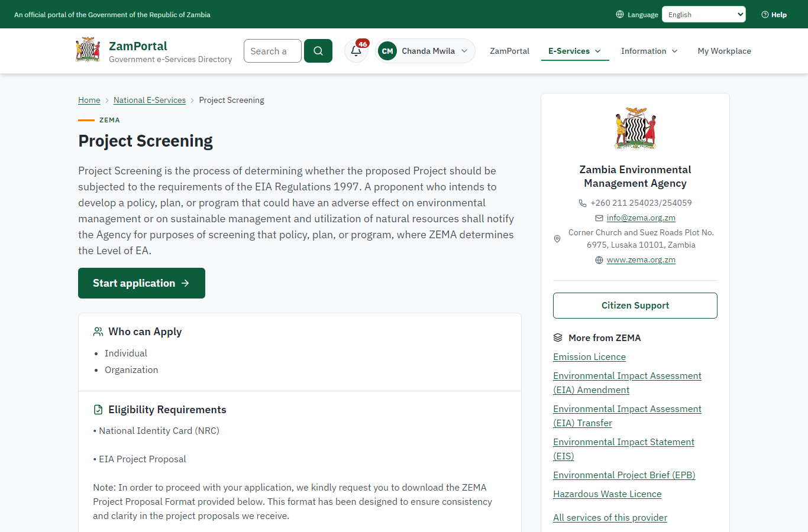
Task: Open the notifications bell
Action: pyautogui.click(x=356, y=51)
